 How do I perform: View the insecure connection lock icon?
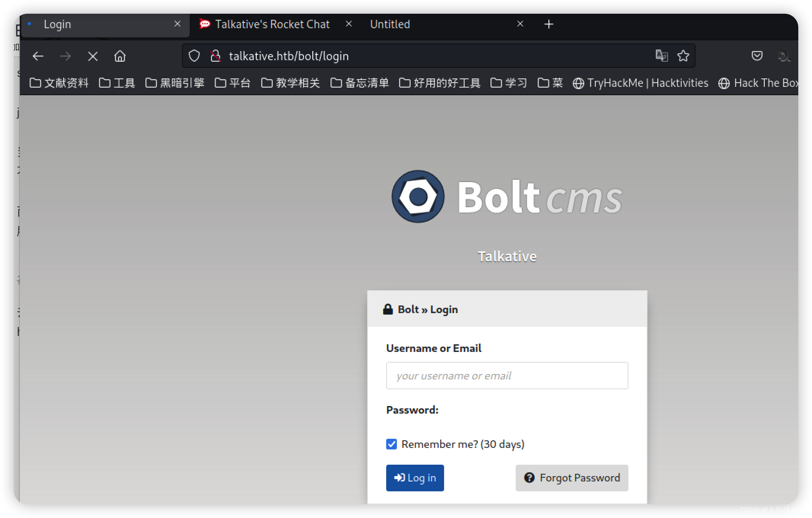215,56
